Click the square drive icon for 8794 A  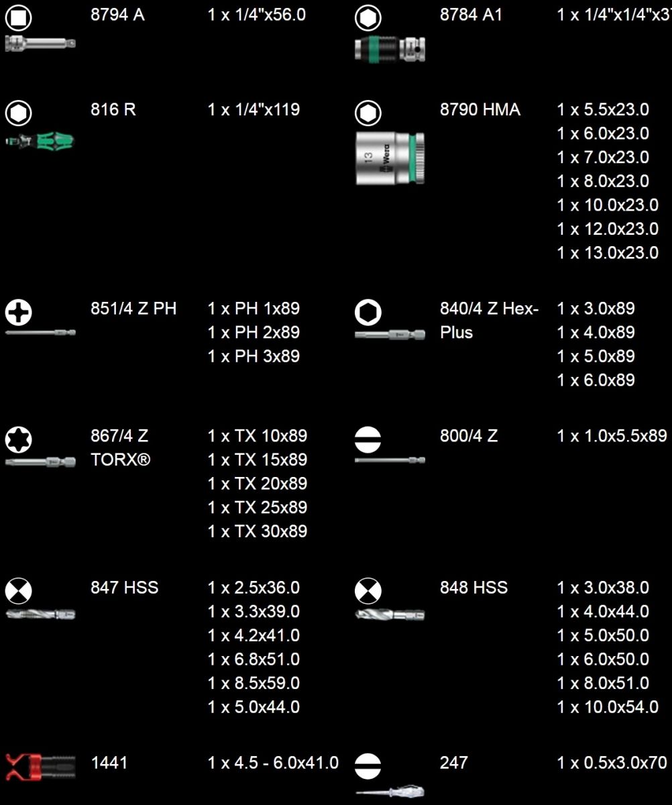(x=19, y=17)
